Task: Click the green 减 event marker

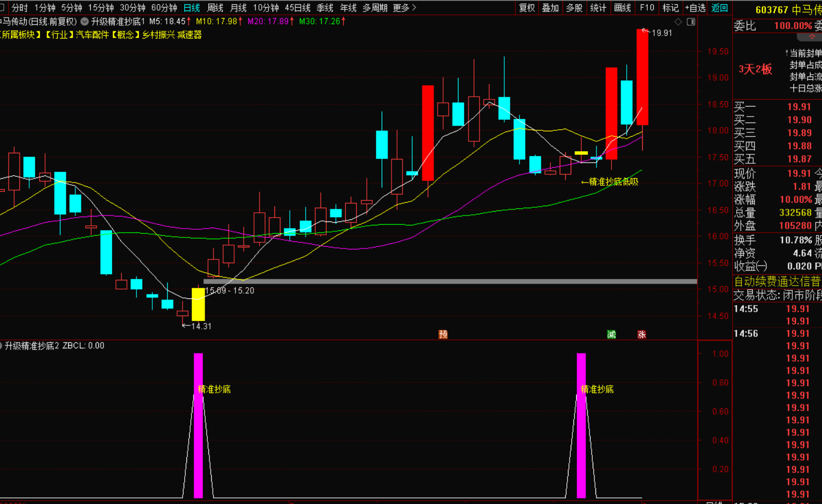Action: tap(611, 334)
